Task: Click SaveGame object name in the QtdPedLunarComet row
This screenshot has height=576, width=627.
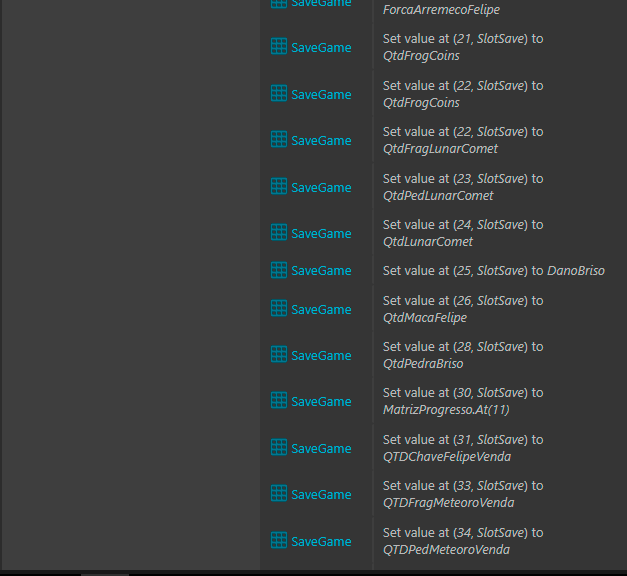Action: point(321,187)
